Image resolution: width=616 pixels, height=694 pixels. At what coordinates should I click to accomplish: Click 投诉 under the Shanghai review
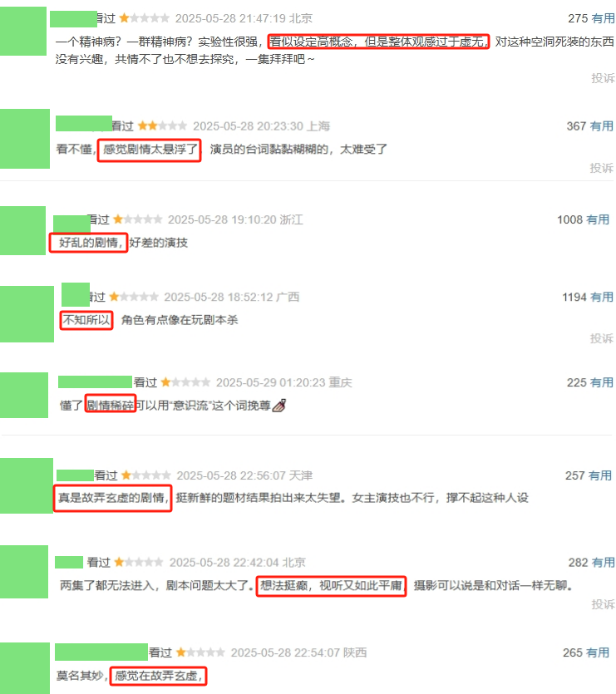(601, 168)
